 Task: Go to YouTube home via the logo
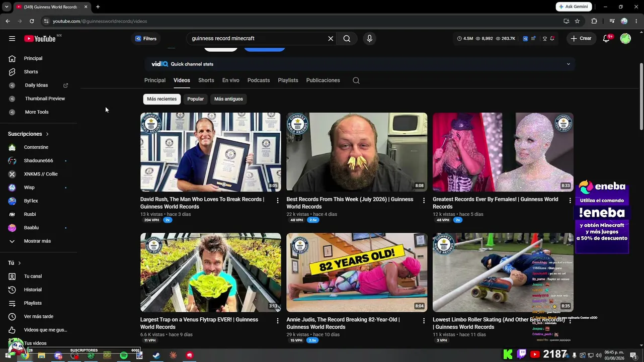point(40,39)
